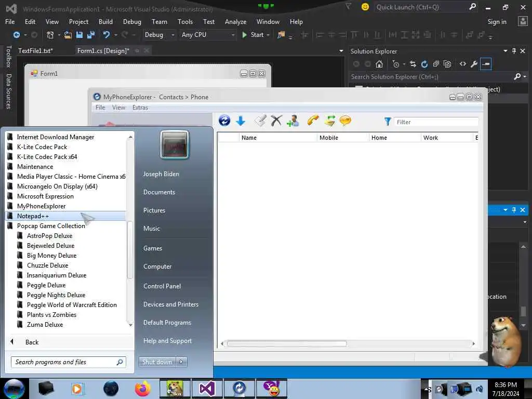The height and width of the screenshot is (399, 532).
Task: Click the blue filter funnel icon
Action: click(x=388, y=122)
